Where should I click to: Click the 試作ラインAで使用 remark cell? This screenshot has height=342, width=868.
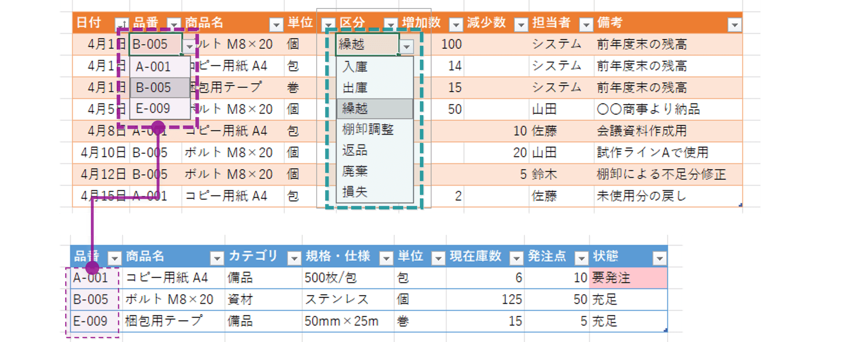(x=668, y=153)
